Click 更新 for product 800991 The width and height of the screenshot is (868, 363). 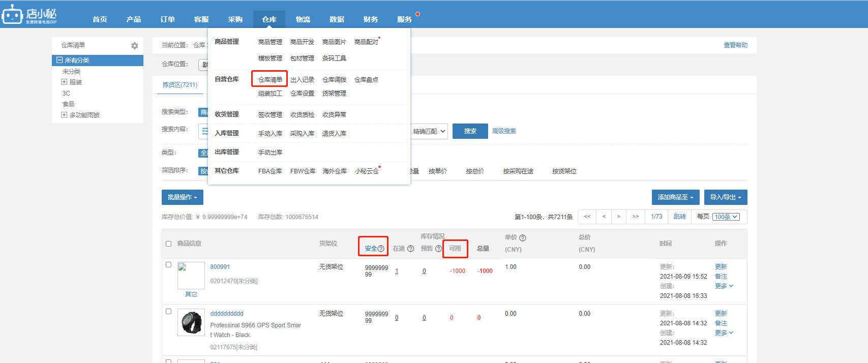pos(721,267)
